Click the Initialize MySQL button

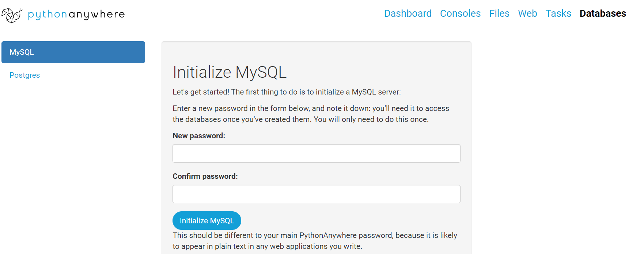tap(207, 220)
